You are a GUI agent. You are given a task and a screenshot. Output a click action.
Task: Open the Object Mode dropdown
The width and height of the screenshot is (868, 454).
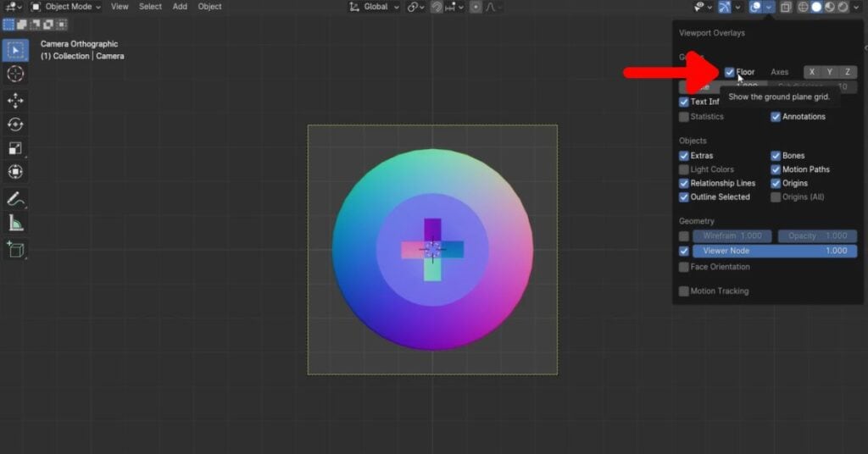click(x=66, y=7)
